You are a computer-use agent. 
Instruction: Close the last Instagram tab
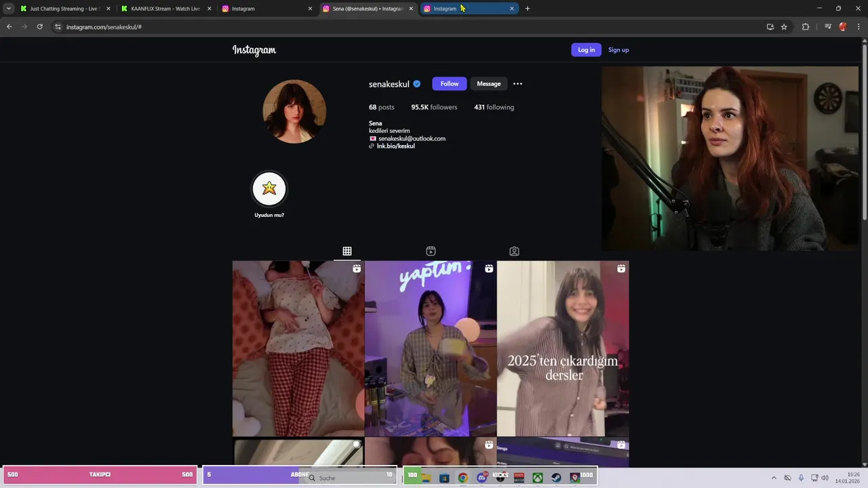[x=512, y=9]
